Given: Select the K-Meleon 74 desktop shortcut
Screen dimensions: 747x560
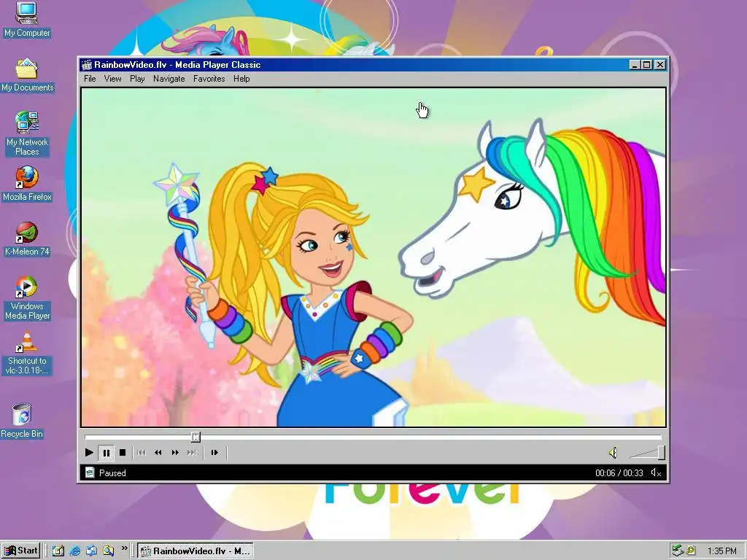Looking at the screenshot, I should pyautogui.click(x=27, y=239).
